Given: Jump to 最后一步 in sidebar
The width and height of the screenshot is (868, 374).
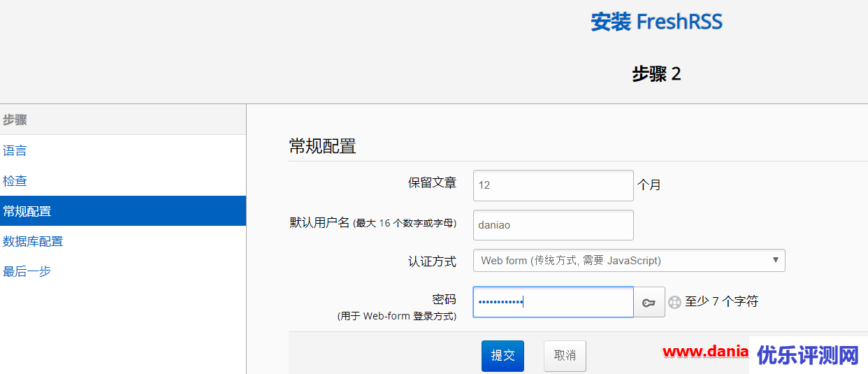Looking at the screenshot, I should (27, 271).
